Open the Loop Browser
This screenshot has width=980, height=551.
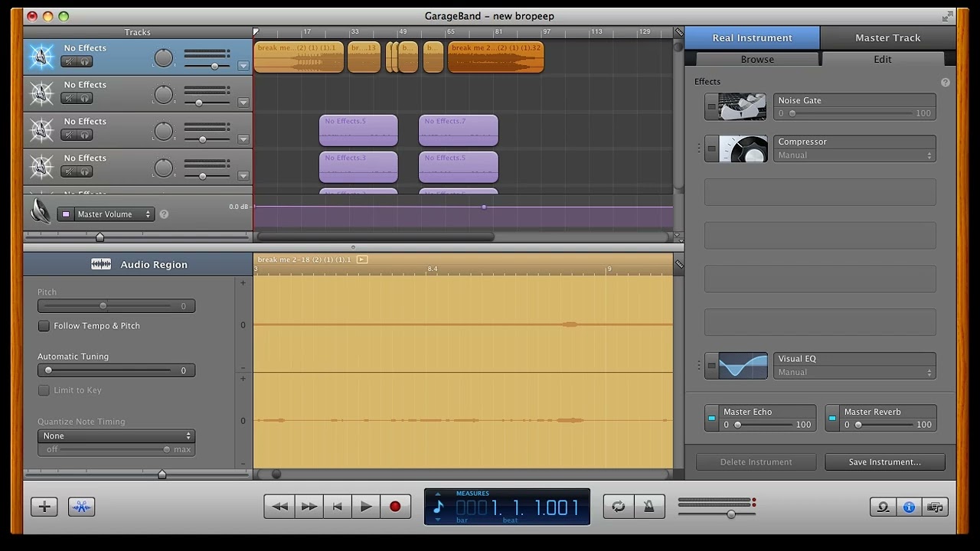pos(883,507)
